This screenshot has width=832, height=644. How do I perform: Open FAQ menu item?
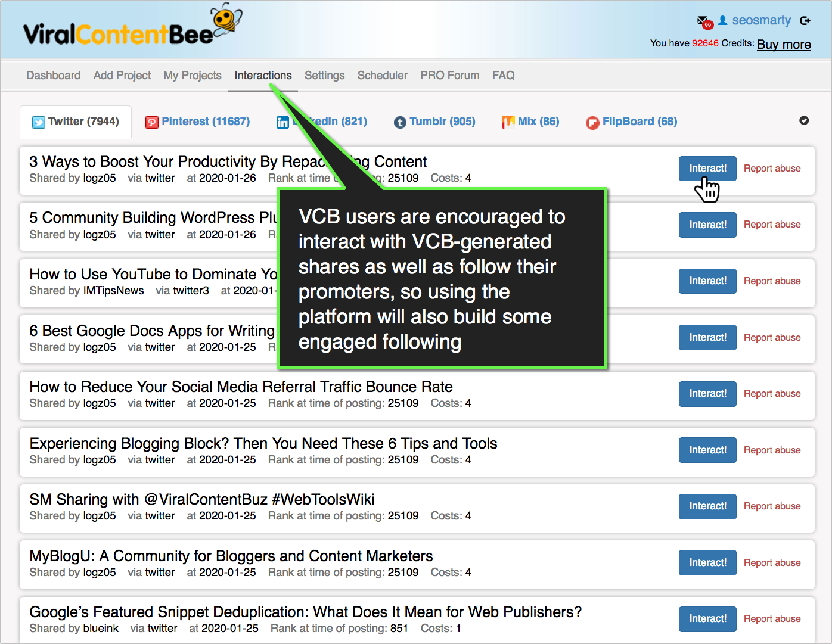[x=504, y=75]
